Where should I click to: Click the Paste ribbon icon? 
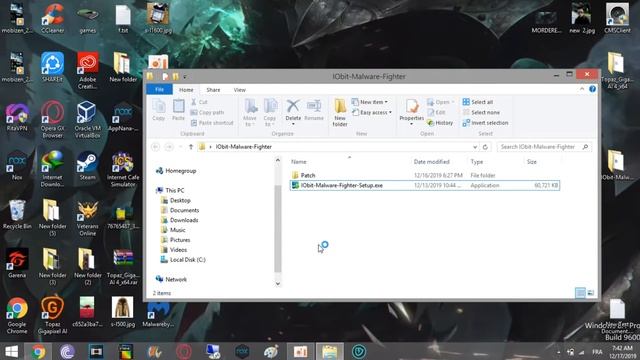tap(178, 110)
